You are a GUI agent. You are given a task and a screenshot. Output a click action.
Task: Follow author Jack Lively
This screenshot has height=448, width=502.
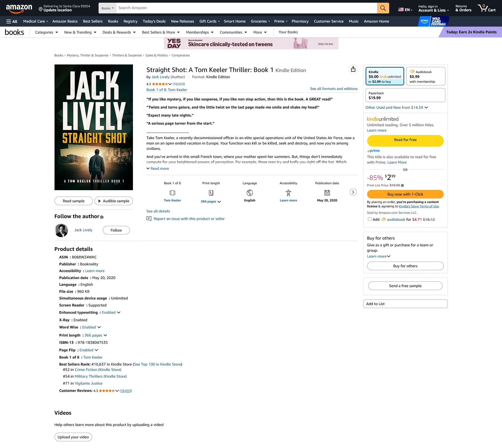pyautogui.click(x=116, y=230)
